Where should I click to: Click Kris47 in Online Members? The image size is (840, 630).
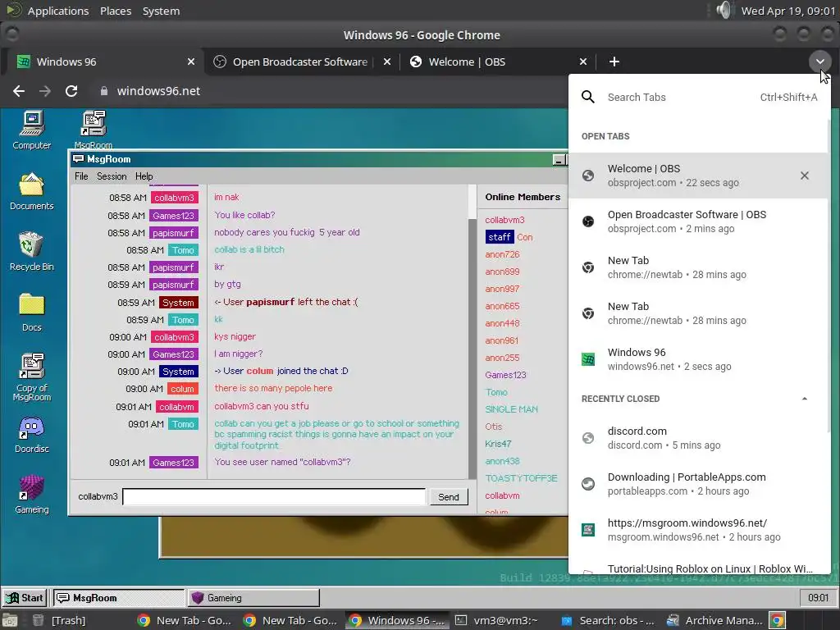[498, 444]
